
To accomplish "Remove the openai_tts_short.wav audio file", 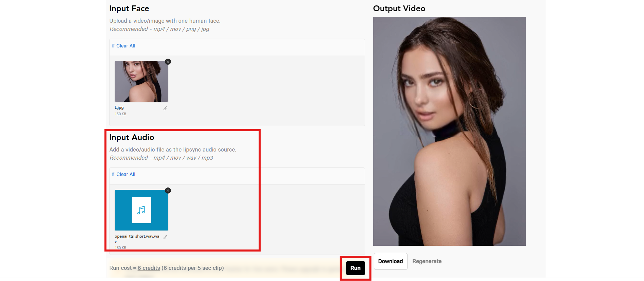I will coord(168,190).
